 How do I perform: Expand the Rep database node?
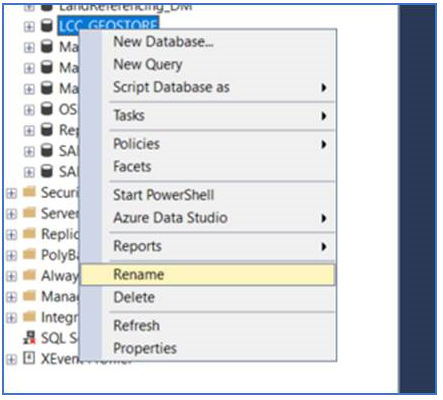(29, 131)
